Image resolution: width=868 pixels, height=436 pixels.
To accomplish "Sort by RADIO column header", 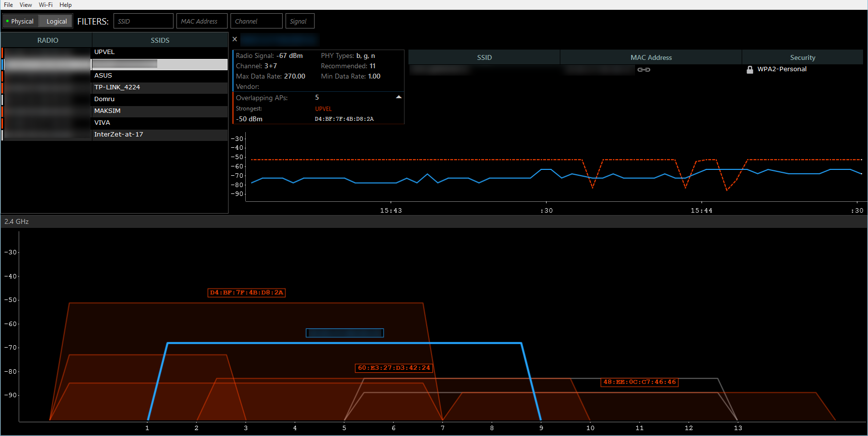I will [x=48, y=40].
